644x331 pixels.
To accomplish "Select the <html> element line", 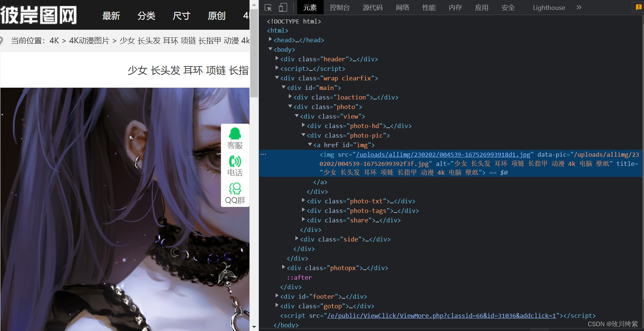I will 278,30.
